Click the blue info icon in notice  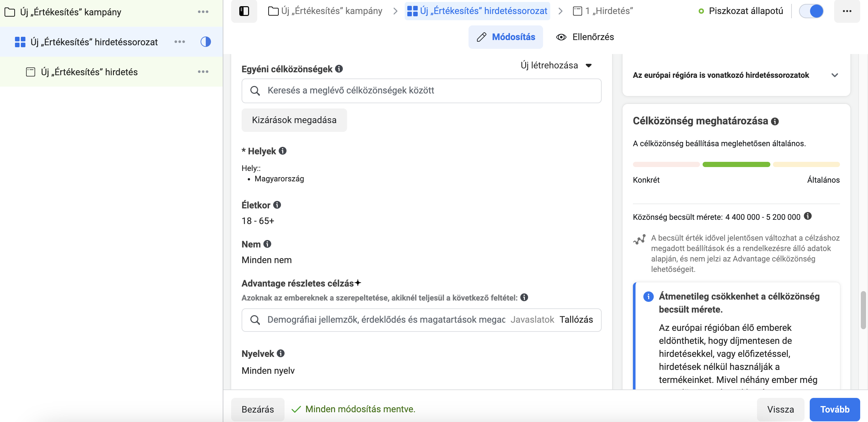click(648, 297)
